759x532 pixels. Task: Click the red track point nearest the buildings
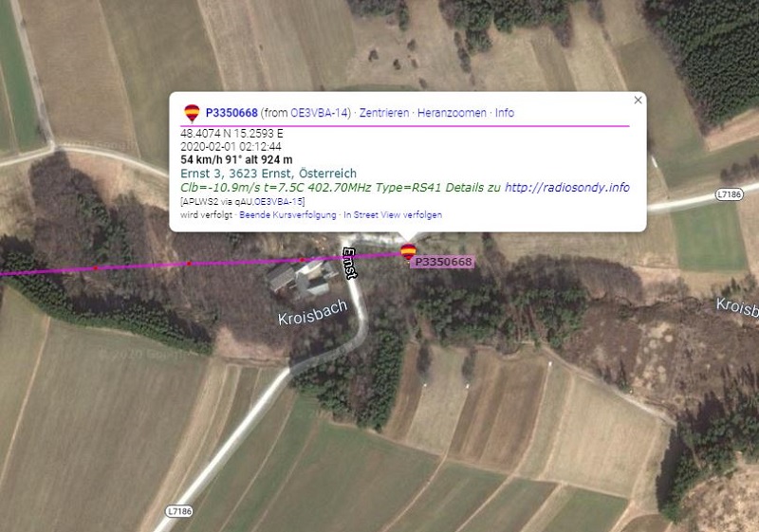click(302, 260)
